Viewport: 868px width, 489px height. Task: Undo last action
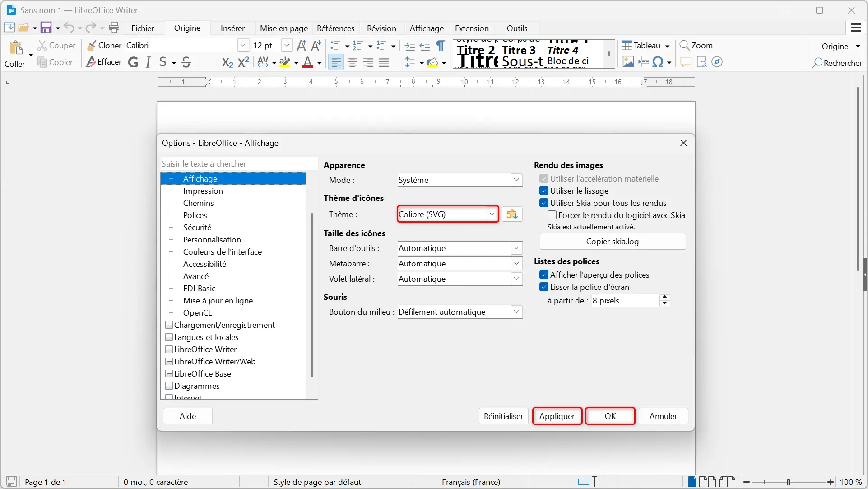(69, 28)
